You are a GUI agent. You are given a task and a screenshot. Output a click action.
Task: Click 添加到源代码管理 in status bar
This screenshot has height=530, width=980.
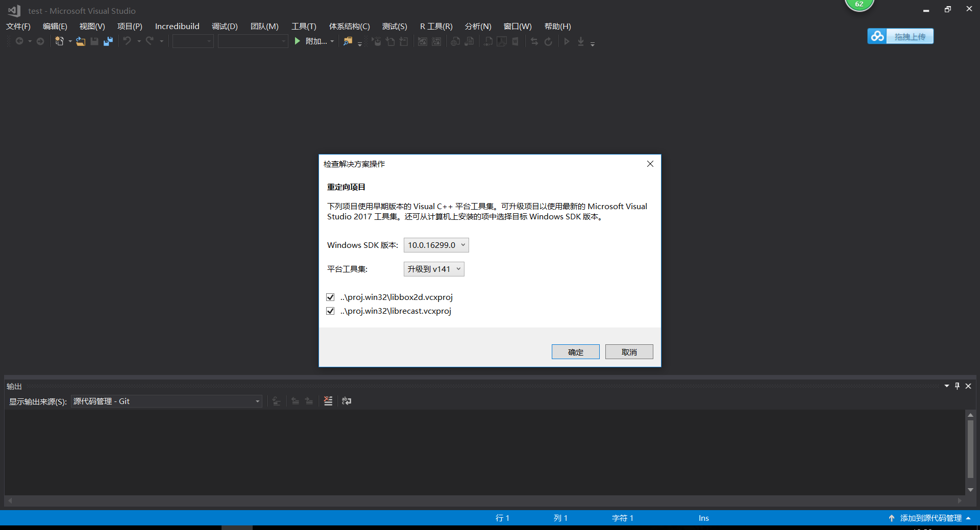pyautogui.click(x=931, y=518)
